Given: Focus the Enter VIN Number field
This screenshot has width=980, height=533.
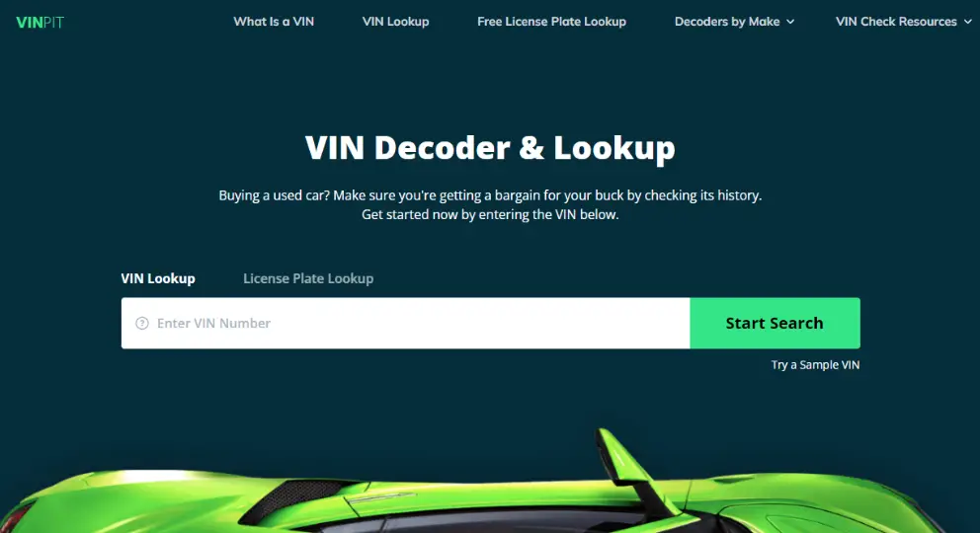Looking at the screenshot, I should pyautogui.click(x=406, y=324).
